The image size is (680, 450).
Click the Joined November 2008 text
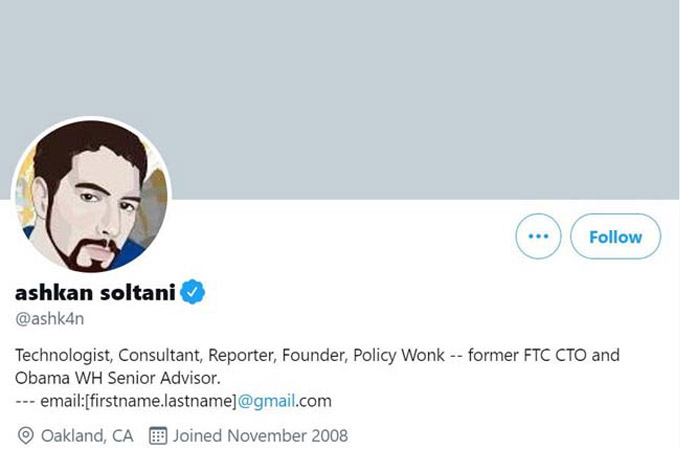261,436
